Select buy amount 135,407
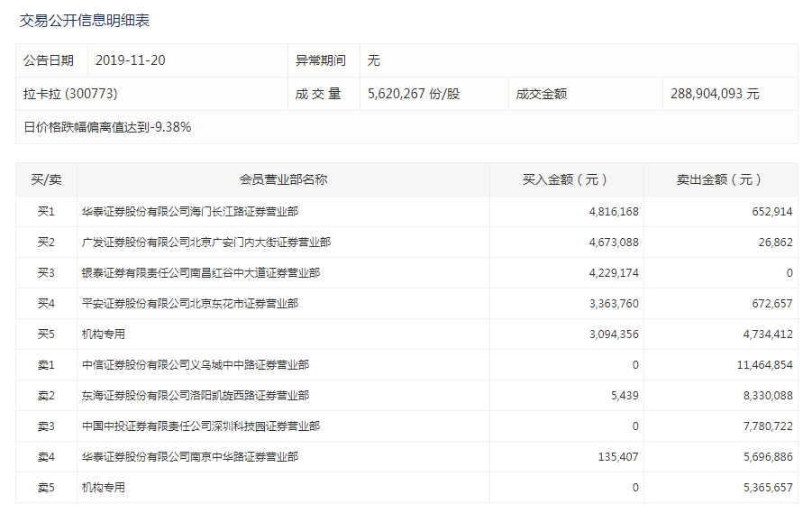Image resolution: width=812 pixels, height=513 pixels. [618, 456]
